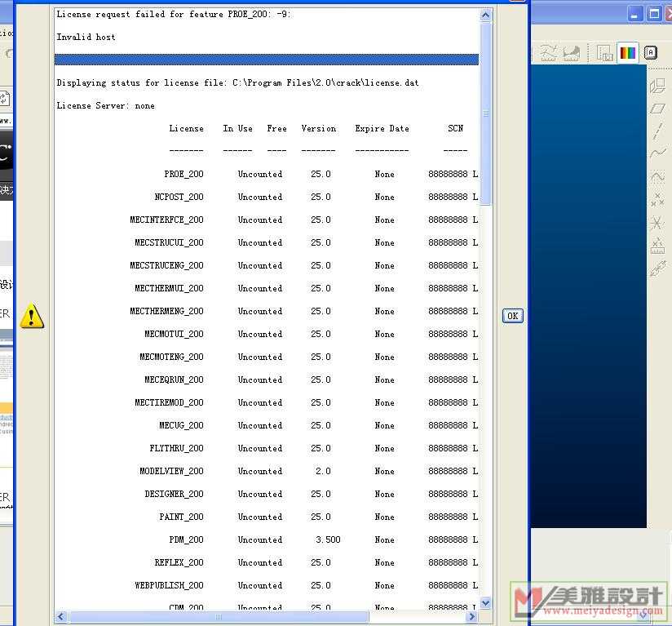Click the PAINT_200 license name
Viewport: 672px width, 626px height.
(181, 517)
